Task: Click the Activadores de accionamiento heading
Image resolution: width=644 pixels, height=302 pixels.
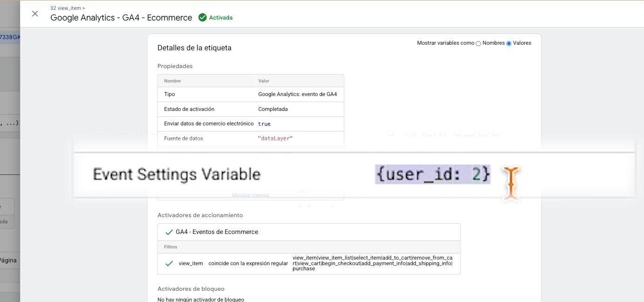Action: [200, 215]
